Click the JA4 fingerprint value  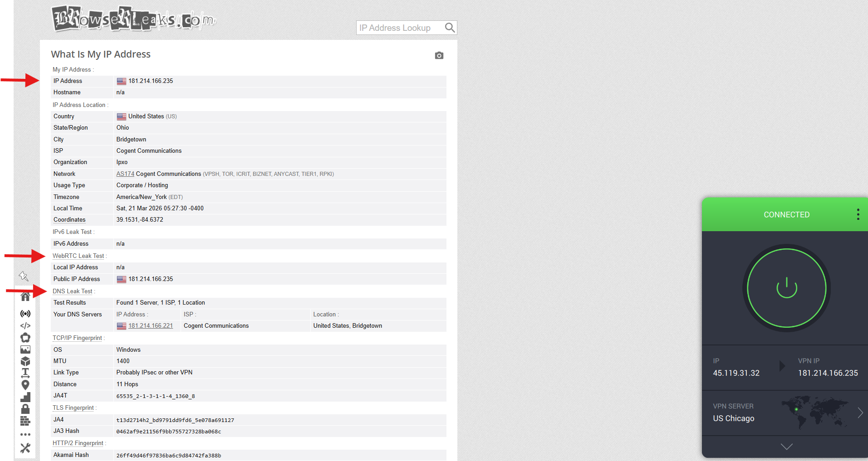[x=175, y=420]
